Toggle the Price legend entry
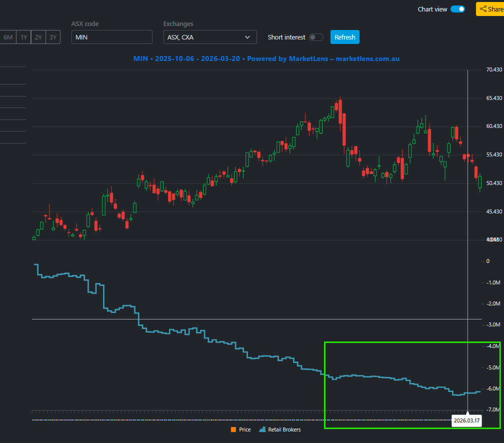The height and width of the screenshot is (443, 504). 241,429
